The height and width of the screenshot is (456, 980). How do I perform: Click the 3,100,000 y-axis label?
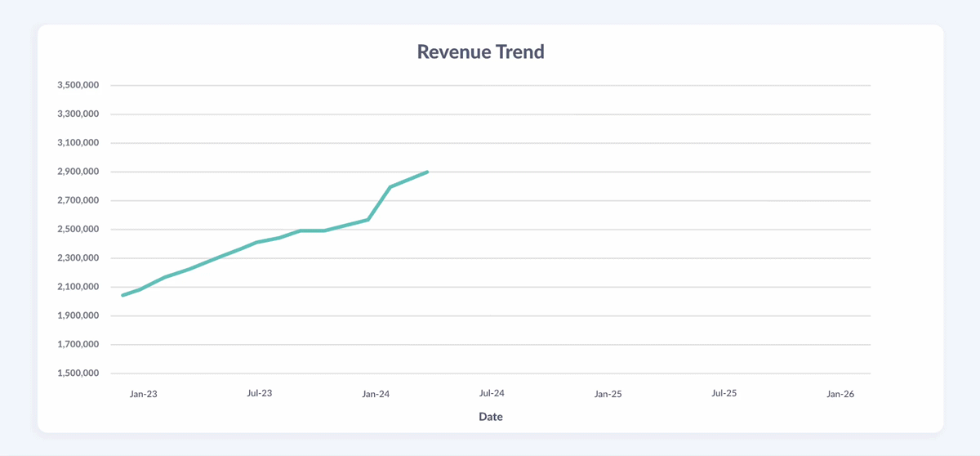coord(78,143)
